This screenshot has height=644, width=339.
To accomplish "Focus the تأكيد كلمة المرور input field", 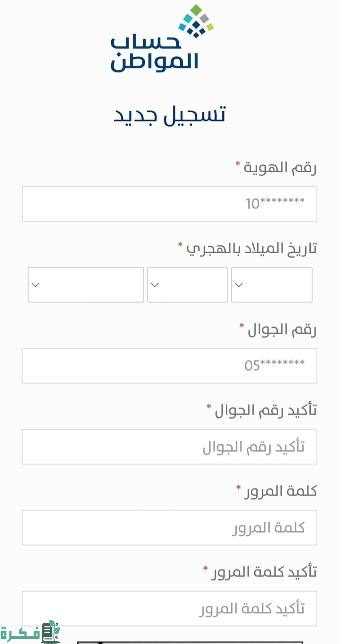I will 169,608.
